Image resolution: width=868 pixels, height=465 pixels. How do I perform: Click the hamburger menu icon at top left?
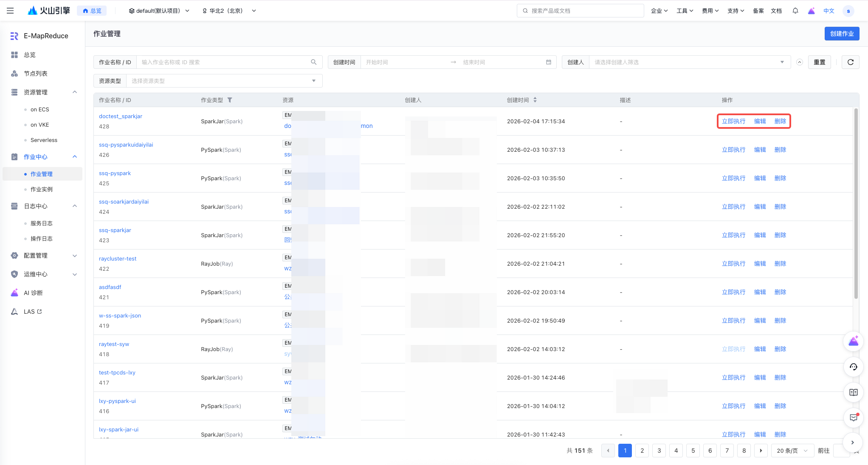[x=10, y=11]
